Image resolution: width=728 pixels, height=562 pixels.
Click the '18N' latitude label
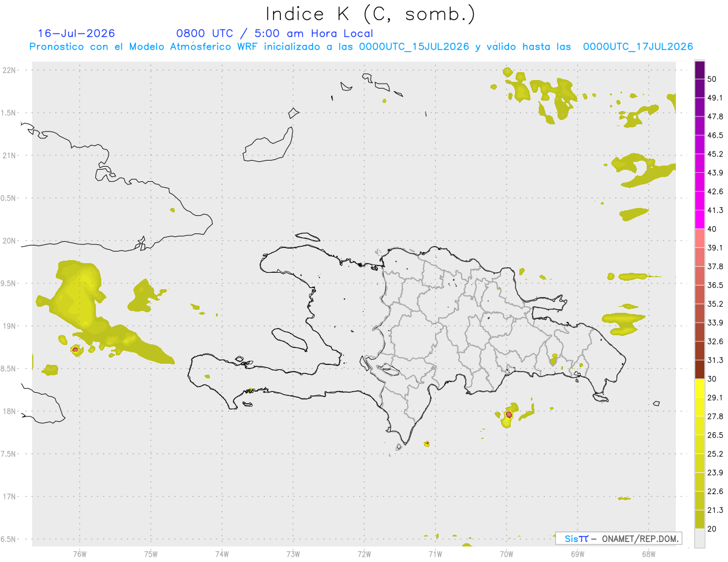(x=10, y=411)
